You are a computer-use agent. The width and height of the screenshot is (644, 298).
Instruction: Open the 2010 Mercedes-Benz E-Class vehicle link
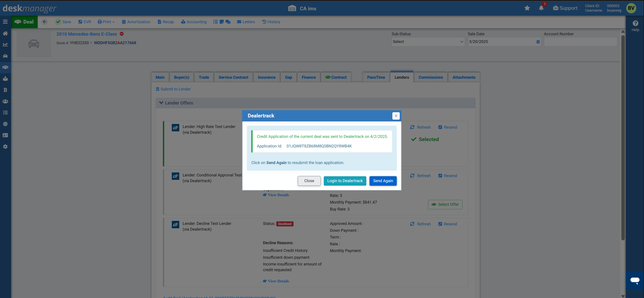87,34
